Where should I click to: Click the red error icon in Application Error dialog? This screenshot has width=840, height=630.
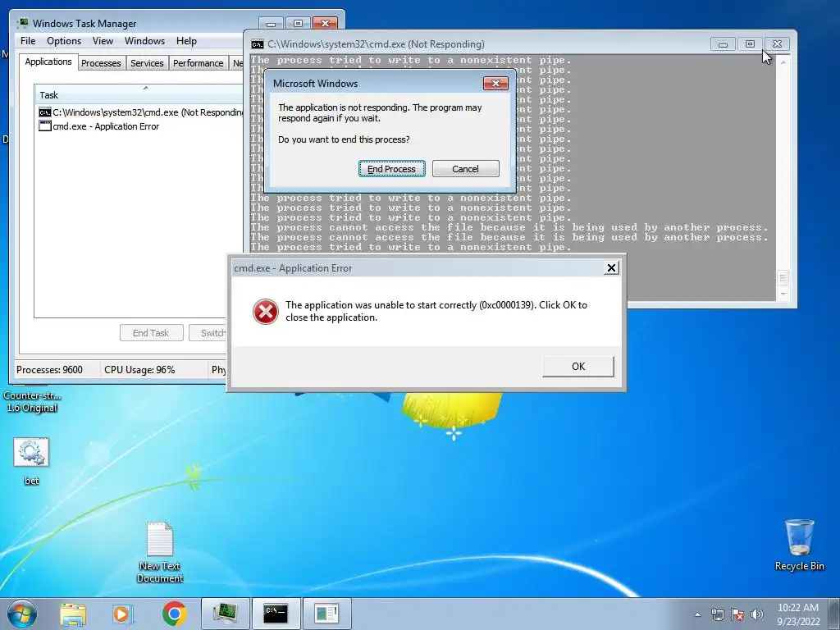pyautogui.click(x=265, y=312)
